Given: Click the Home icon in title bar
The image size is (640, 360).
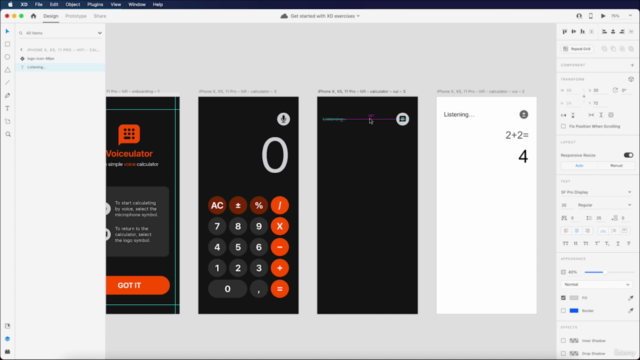Looking at the screenshot, I should [33, 16].
